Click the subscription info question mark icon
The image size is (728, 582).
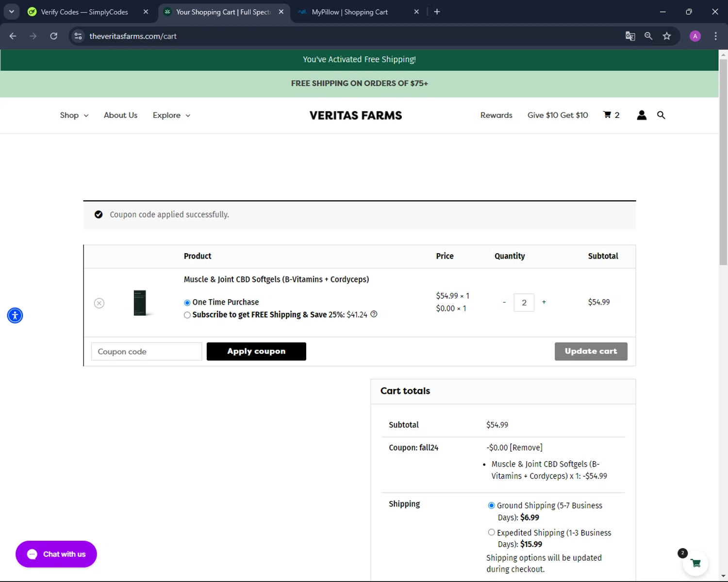[x=374, y=314]
